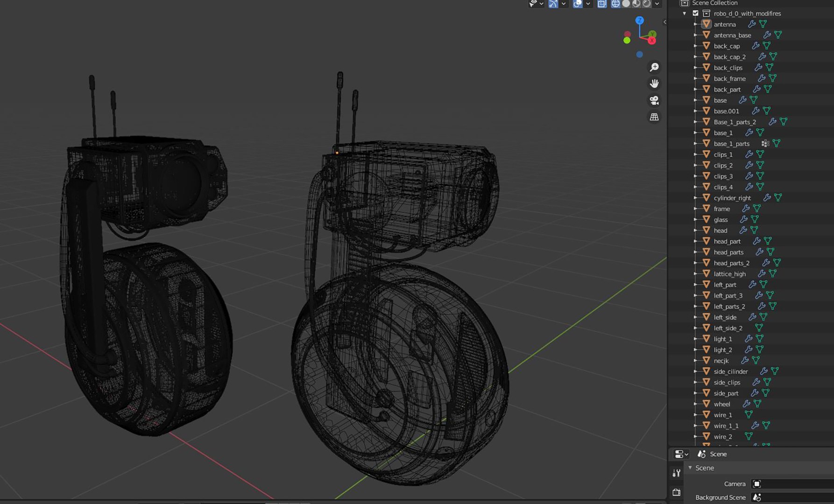Click the mesh data icon for left_side_2
The width and height of the screenshot is (834, 504).
759,328
